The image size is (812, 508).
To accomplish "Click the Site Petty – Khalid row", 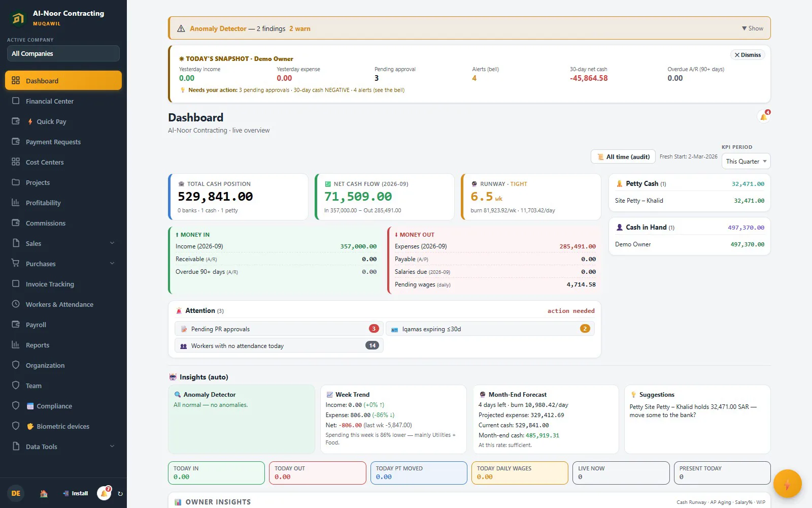I will (689, 201).
